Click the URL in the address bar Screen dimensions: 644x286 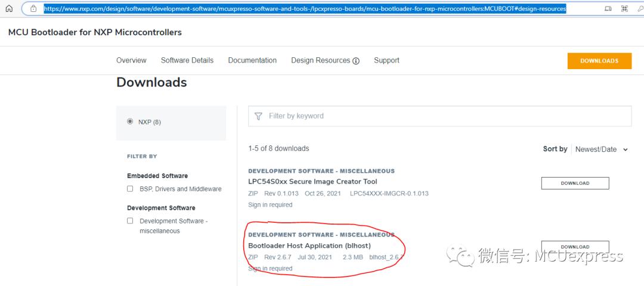305,8
